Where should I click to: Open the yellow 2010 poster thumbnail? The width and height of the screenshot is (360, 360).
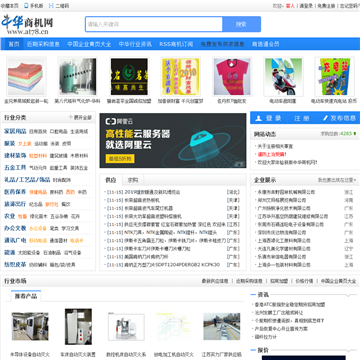181,77
